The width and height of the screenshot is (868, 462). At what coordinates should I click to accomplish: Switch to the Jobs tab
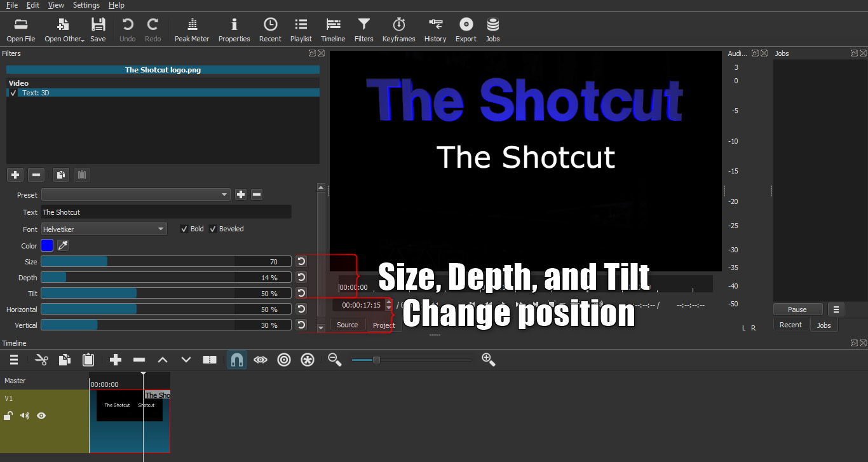(x=824, y=325)
